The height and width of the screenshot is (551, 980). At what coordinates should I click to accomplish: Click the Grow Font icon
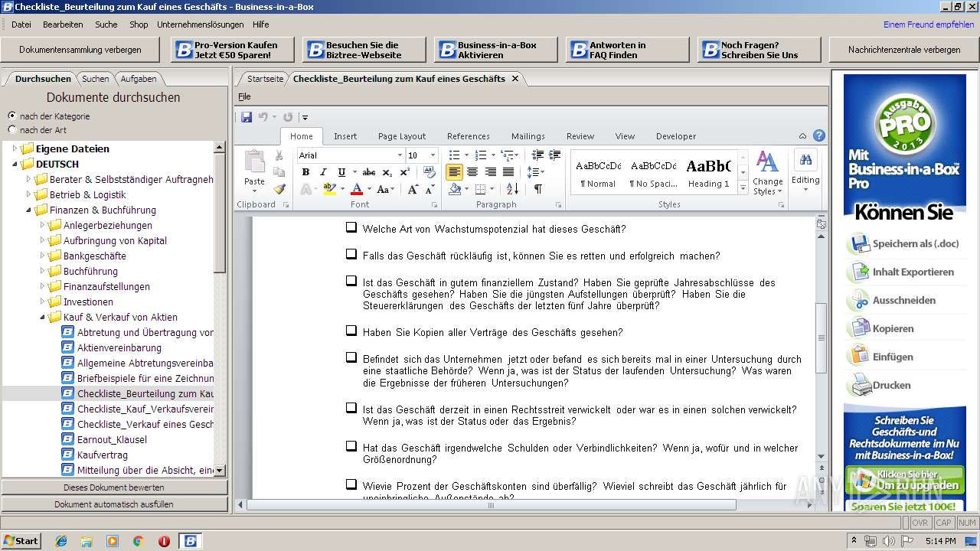413,189
